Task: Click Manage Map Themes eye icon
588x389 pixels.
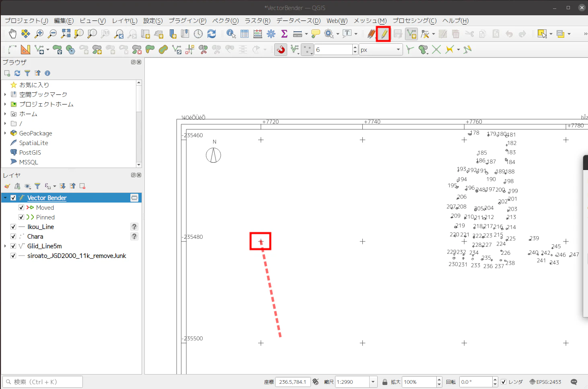Action: point(27,186)
